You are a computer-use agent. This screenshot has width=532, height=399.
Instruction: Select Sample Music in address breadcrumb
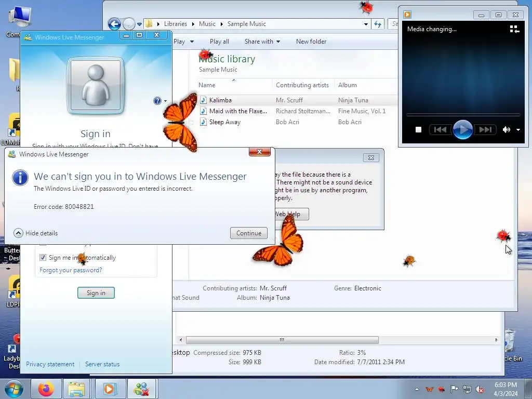247,24
